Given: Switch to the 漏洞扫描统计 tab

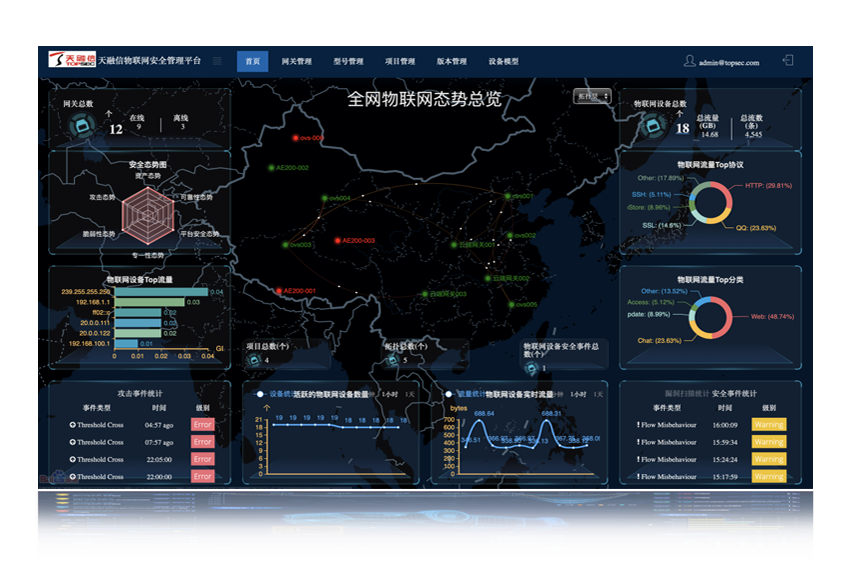Looking at the screenshot, I should point(687,394).
